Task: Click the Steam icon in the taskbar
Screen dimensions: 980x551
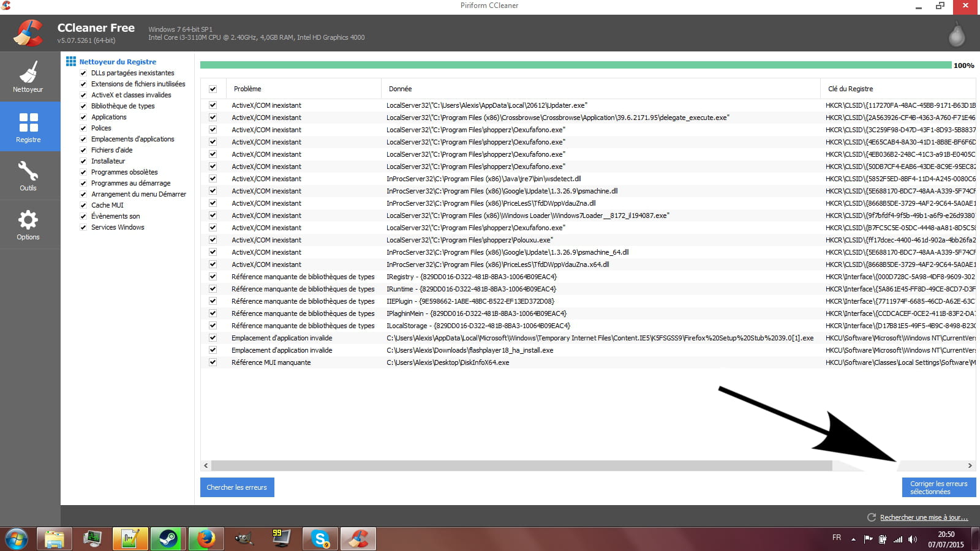Action: 168,539
